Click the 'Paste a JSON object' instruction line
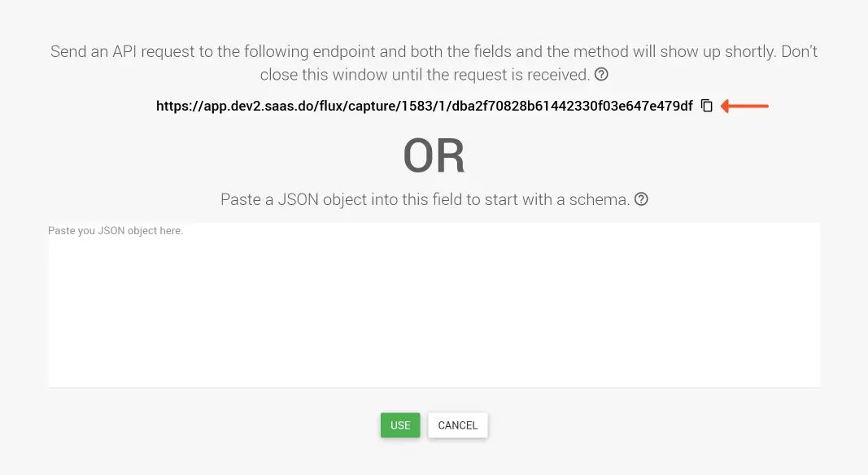 [425, 199]
